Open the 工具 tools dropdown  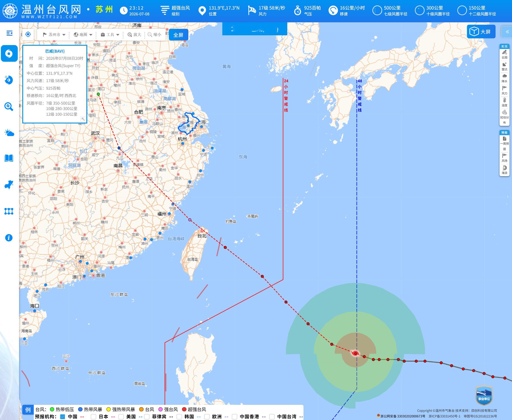110,35
